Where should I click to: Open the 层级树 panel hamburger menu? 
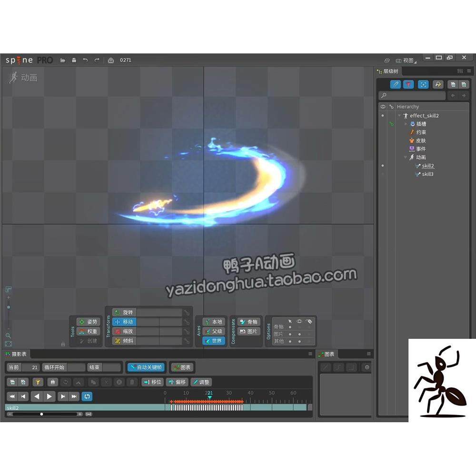[469, 71]
